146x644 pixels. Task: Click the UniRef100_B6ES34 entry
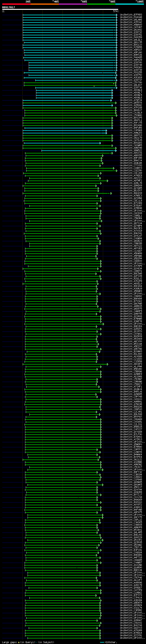coord(131,570)
